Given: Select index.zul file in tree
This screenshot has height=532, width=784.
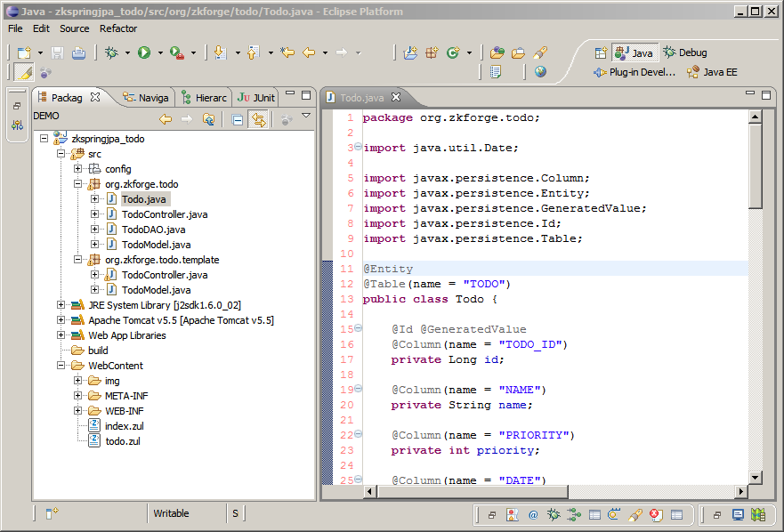Looking at the screenshot, I should click(124, 426).
